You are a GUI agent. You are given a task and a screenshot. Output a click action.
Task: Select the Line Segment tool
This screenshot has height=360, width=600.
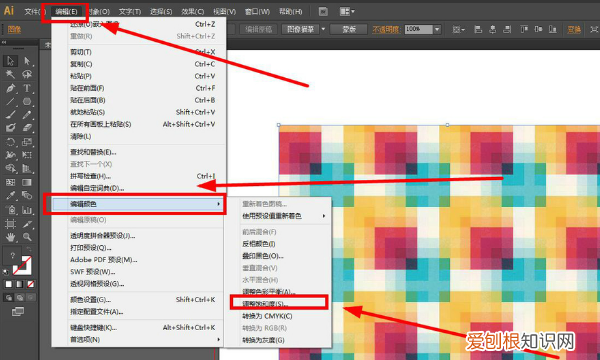10,102
